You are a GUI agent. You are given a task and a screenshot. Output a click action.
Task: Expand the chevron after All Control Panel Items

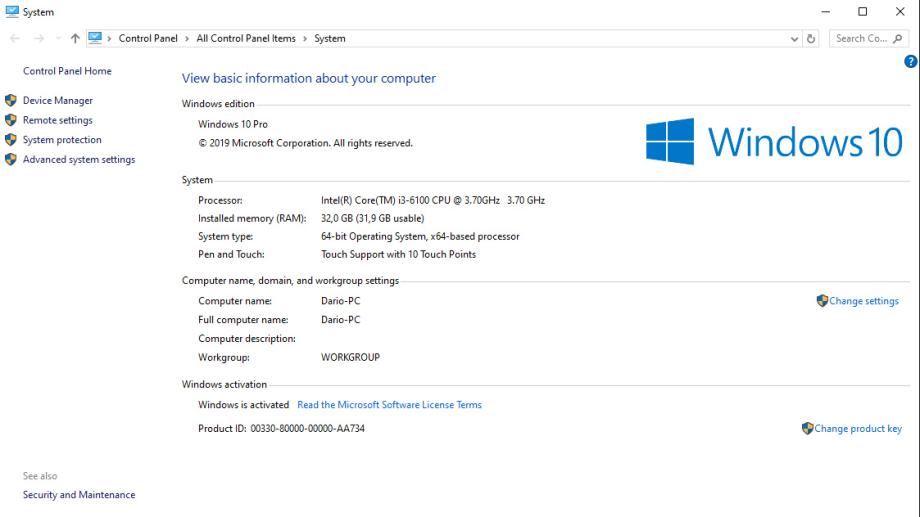click(305, 39)
